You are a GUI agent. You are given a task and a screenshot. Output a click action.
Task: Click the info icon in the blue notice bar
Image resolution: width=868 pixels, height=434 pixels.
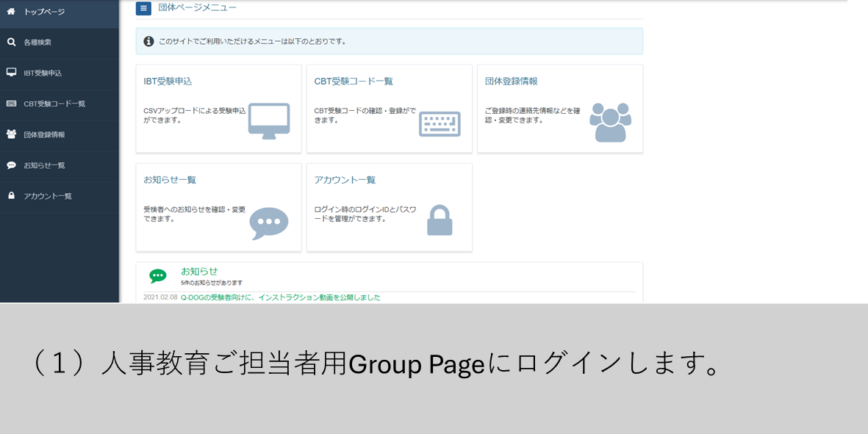point(148,41)
